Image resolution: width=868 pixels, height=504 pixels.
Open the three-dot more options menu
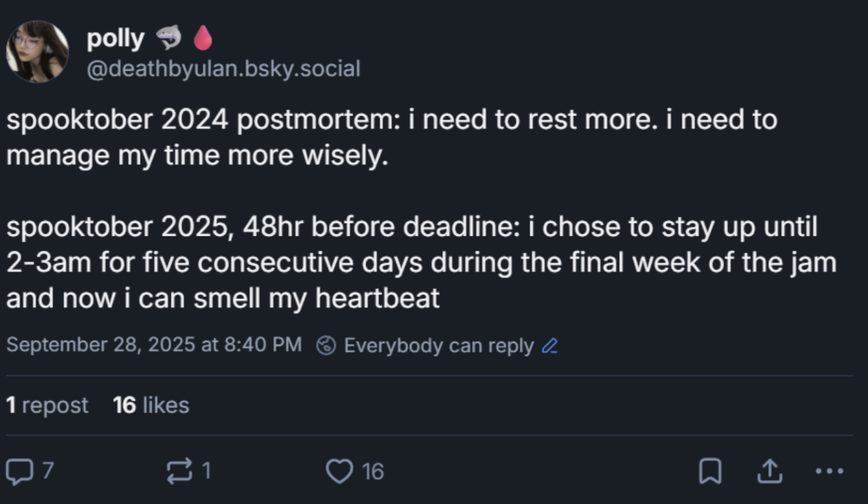(x=829, y=472)
